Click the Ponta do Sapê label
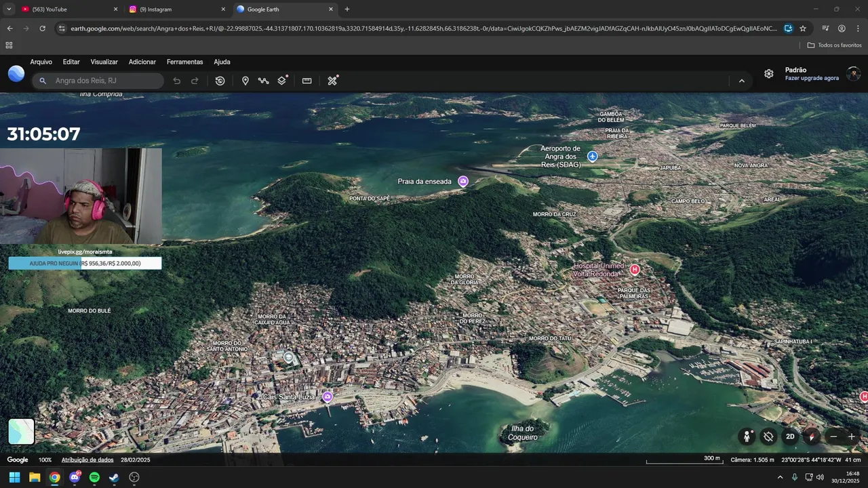Image resolution: width=868 pixels, height=488 pixels. pyautogui.click(x=370, y=199)
